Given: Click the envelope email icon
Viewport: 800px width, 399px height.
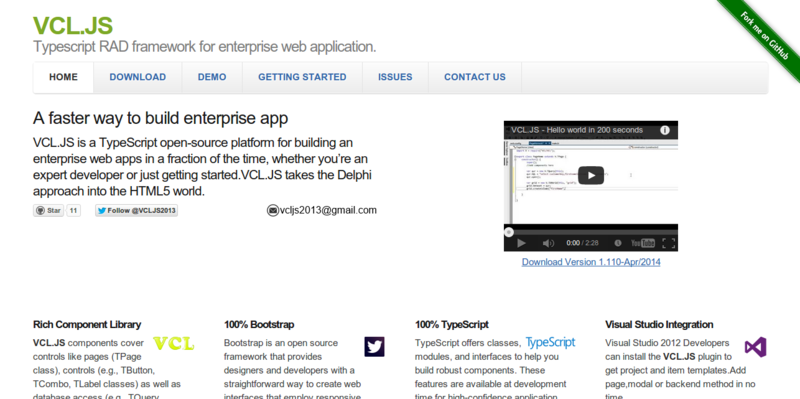Looking at the screenshot, I should click(x=273, y=210).
